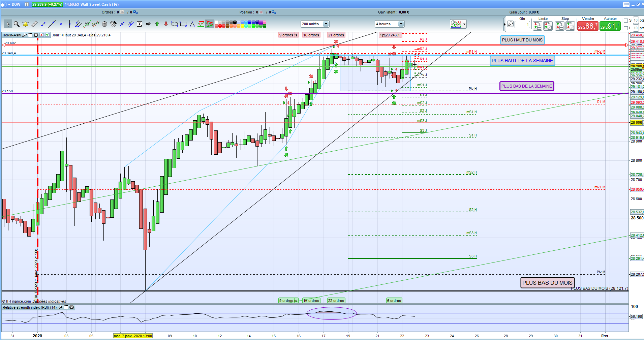The width and height of the screenshot is (644, 340).
Task: Click the S stop points field
Action: point(636,21)
